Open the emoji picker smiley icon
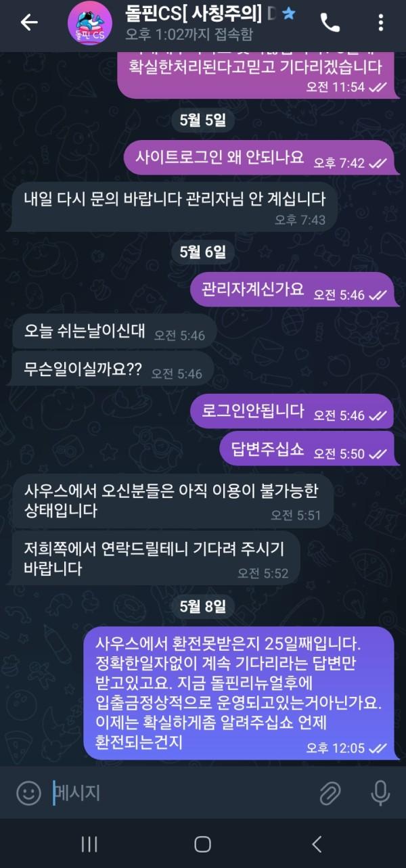406x868 pixels. tap(28, 792)
